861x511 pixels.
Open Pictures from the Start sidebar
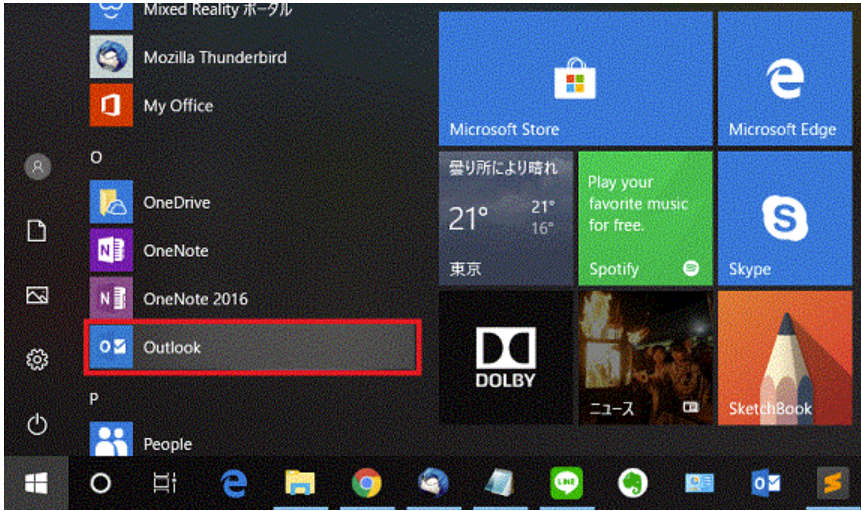[x=37, y=295]
